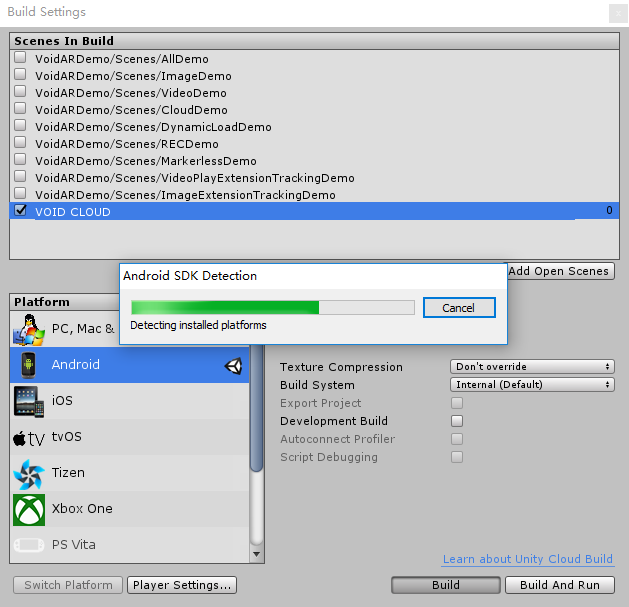Select the PS Vita console icon

click(x=28, y=545)
